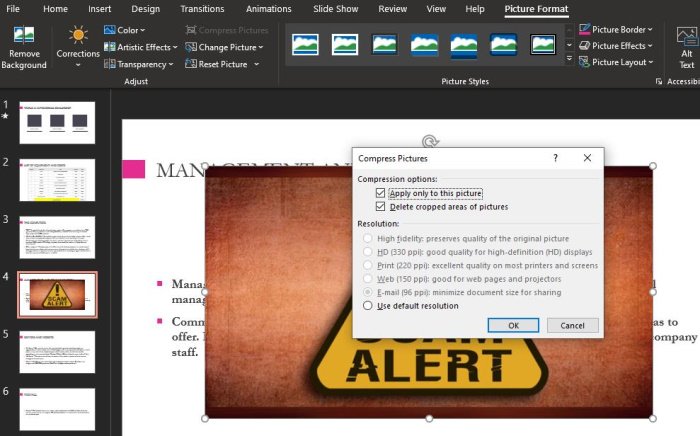Open the Animations tab
The width and height of the screenshot is (700, 436).
tap(269, 9)
